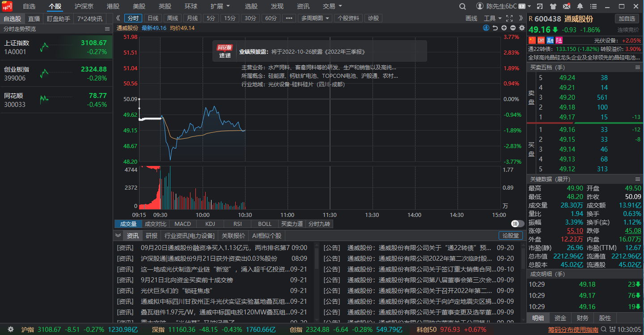Open the 交易 dropdown menu

pyautogui.click(x=332, y=6)
